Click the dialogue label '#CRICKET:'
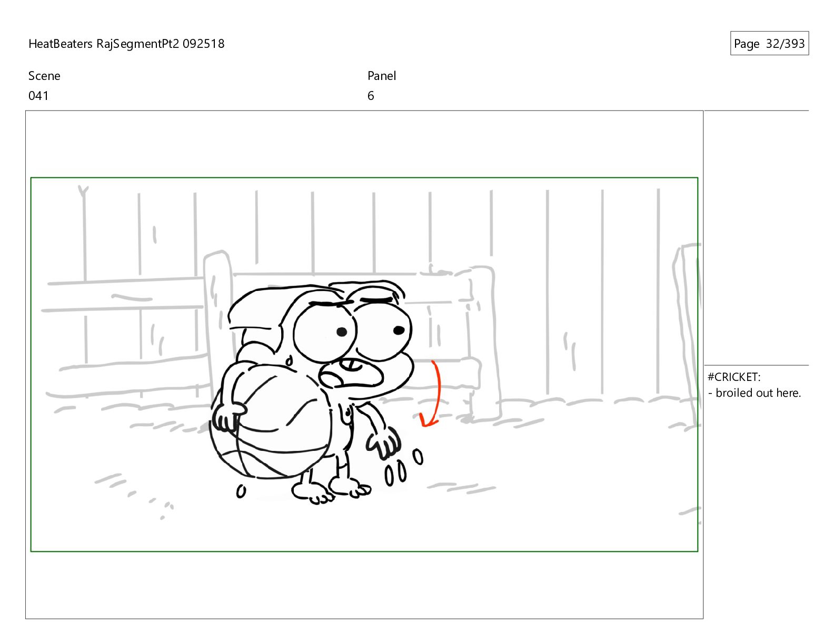 tap(734, 377)
